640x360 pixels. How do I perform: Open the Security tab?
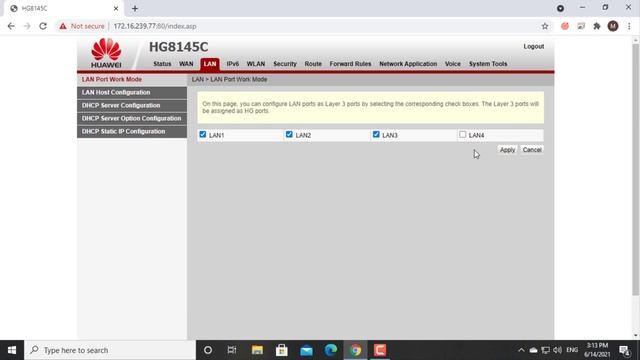(285, 64)
